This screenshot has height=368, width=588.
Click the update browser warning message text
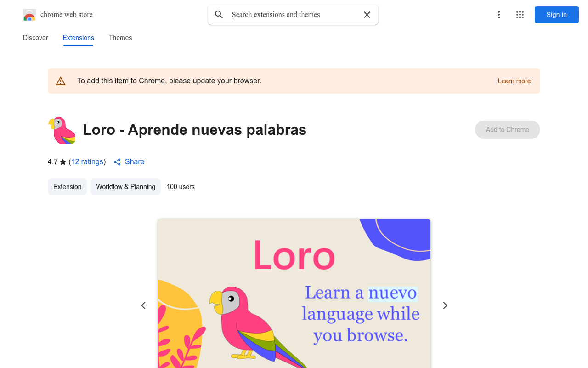click(169, 81)
